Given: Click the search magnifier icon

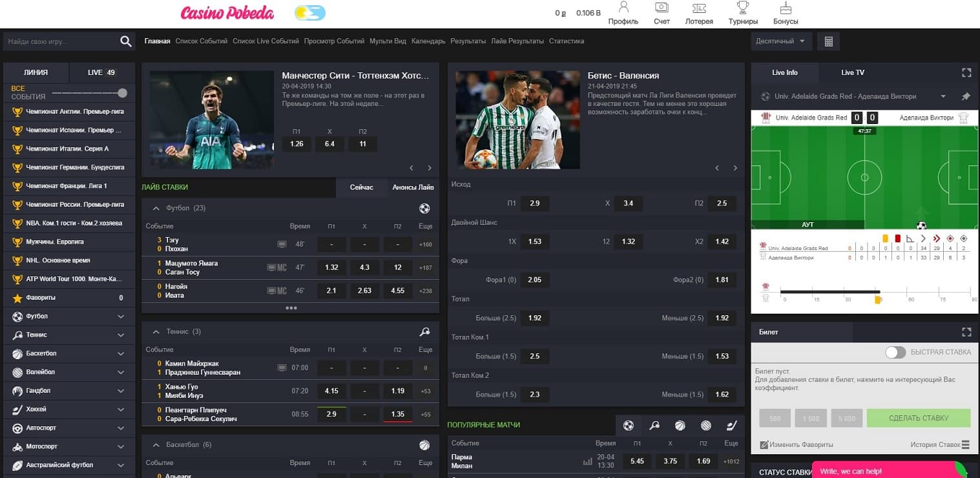Looking at the screenshot, I should tap(126, 41).
